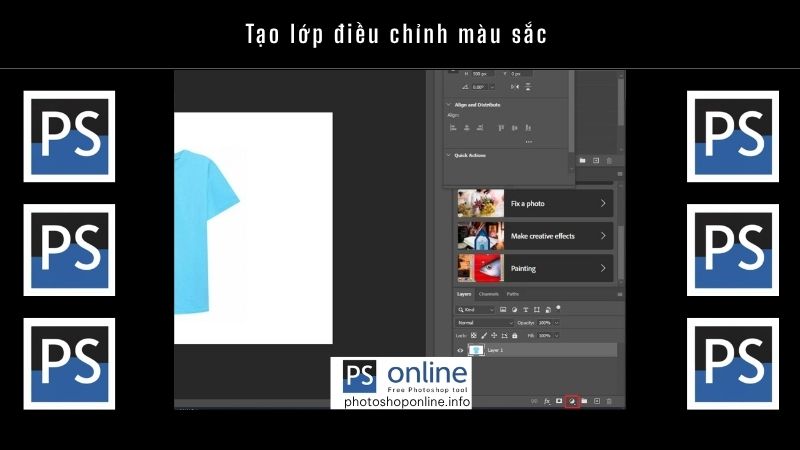Open the Painting tutorial

535,268
